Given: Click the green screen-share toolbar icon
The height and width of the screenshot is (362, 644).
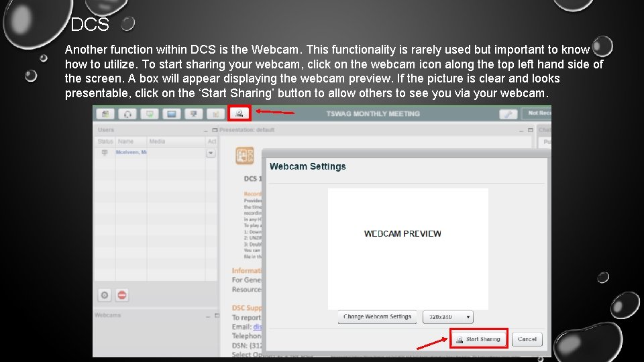Looking at the screenshot, I should [x=150, y=114].
